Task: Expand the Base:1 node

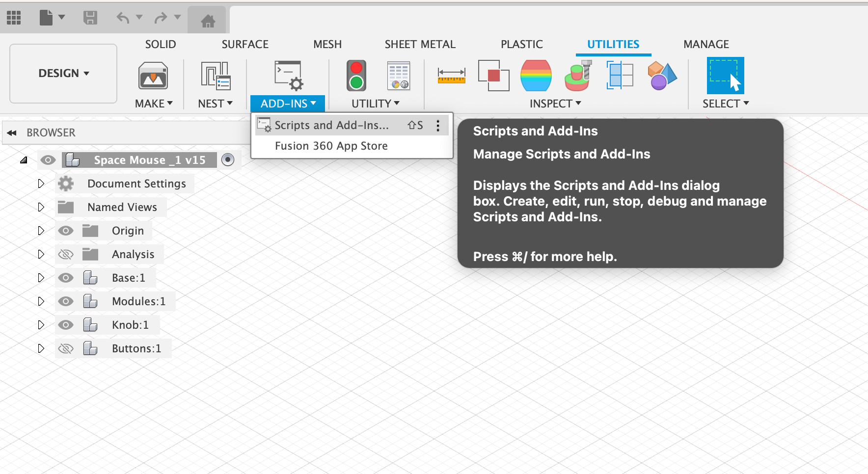Action: [x=41, y=278]
